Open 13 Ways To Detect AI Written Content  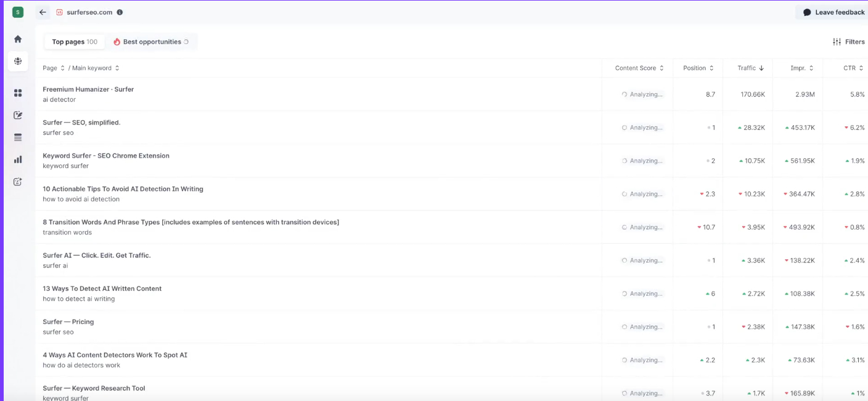pos(102,289)
